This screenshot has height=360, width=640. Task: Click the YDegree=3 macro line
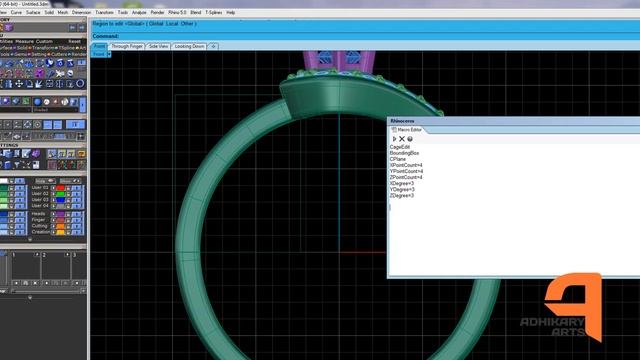pos(402,190)
